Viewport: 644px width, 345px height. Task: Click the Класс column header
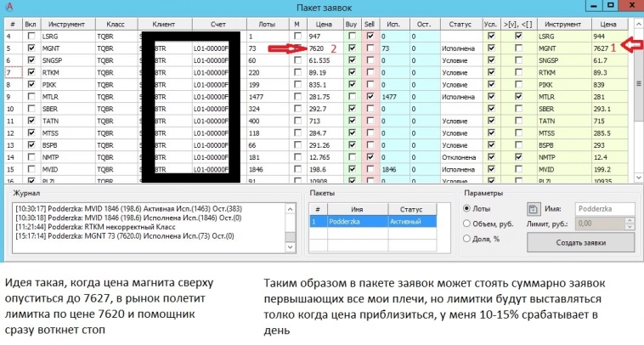(116, 25)
